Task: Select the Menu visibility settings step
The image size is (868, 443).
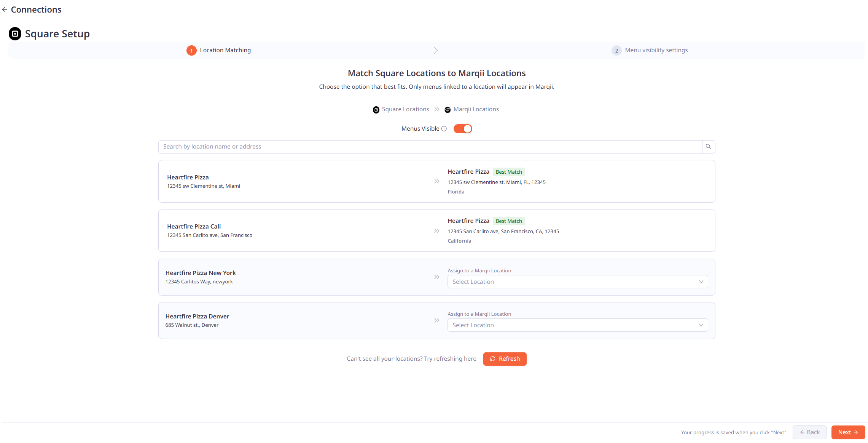Action: click(x=650, y=50)
